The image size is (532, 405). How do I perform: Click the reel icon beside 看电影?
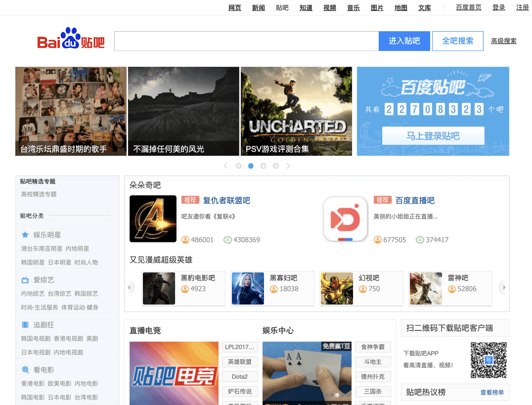[25, 370]
